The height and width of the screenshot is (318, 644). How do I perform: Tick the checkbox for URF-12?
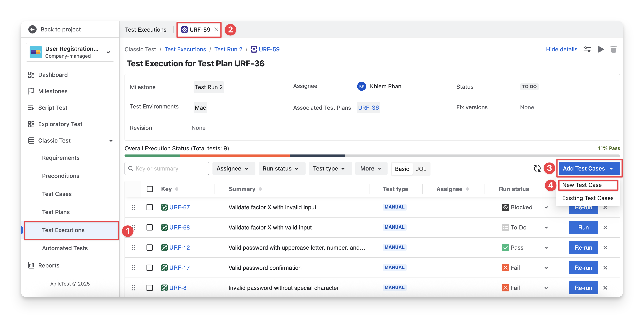[x=150, y=248]
